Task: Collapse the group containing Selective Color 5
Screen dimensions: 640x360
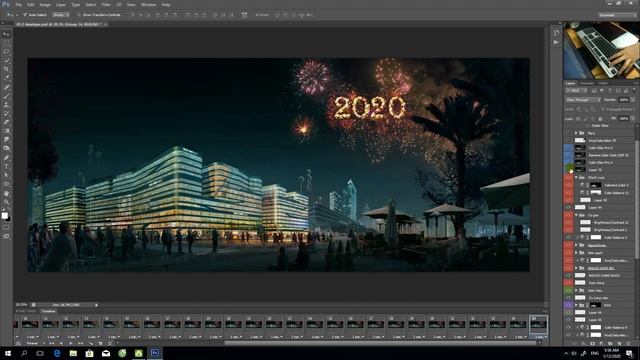Action: (x=576, y=178)
